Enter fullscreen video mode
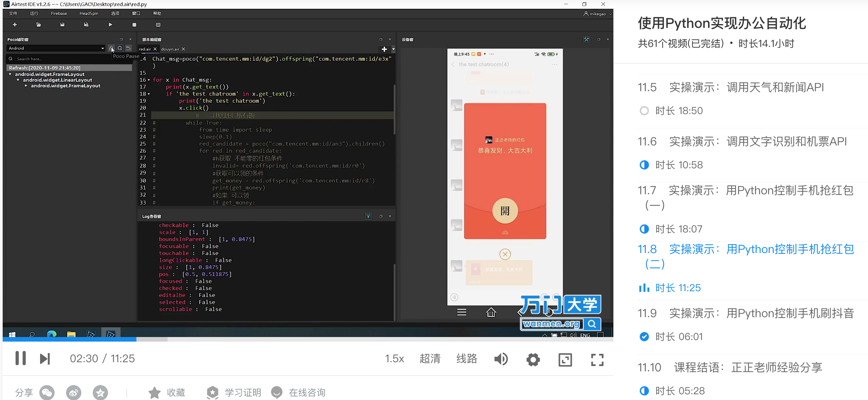The width and height of the screenshot is (868, 400). pyautogui.click(x=597, y=360)
